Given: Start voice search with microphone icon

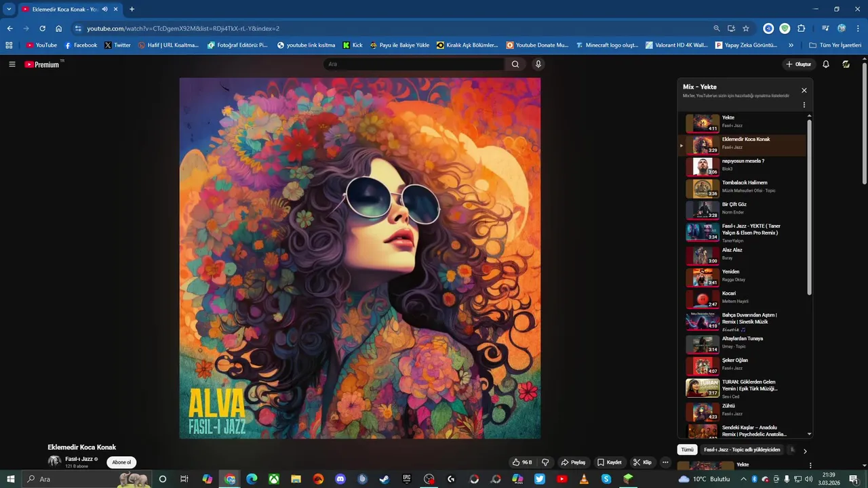Looking at the screenshot, I should pyautogui.click(x=538, y=64).
